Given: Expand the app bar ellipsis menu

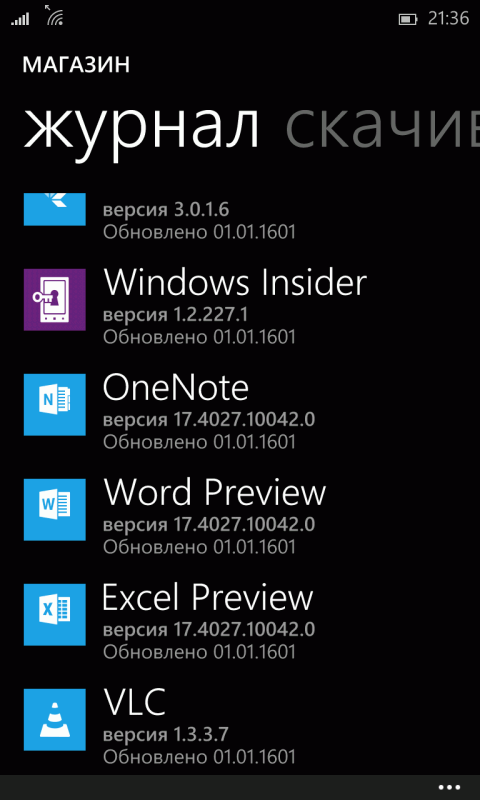Looking at the screenshot, I should pos(449,788).
